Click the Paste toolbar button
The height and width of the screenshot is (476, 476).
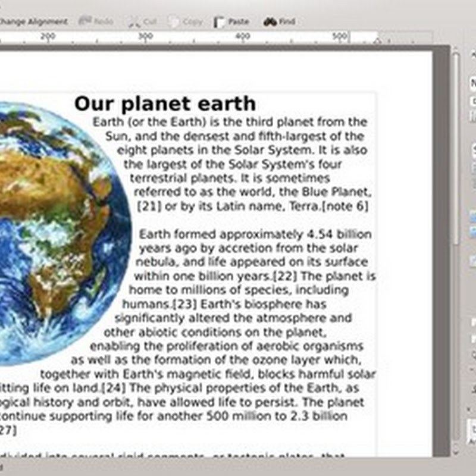[231, 22]
